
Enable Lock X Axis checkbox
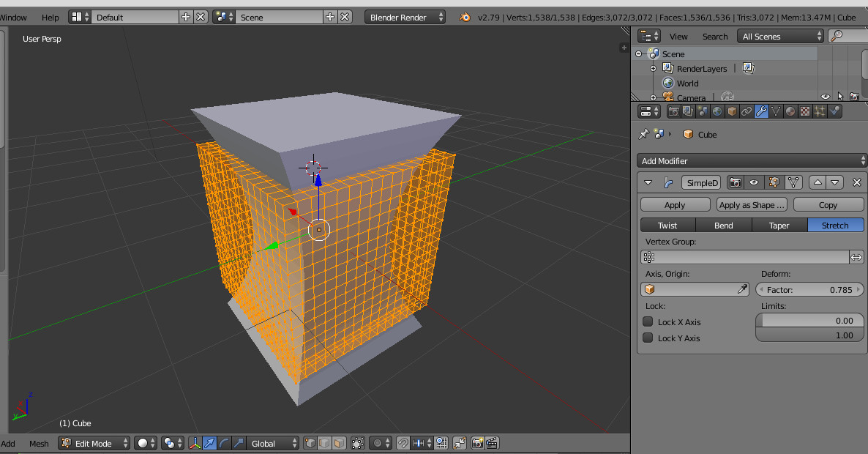coord(648,321)
